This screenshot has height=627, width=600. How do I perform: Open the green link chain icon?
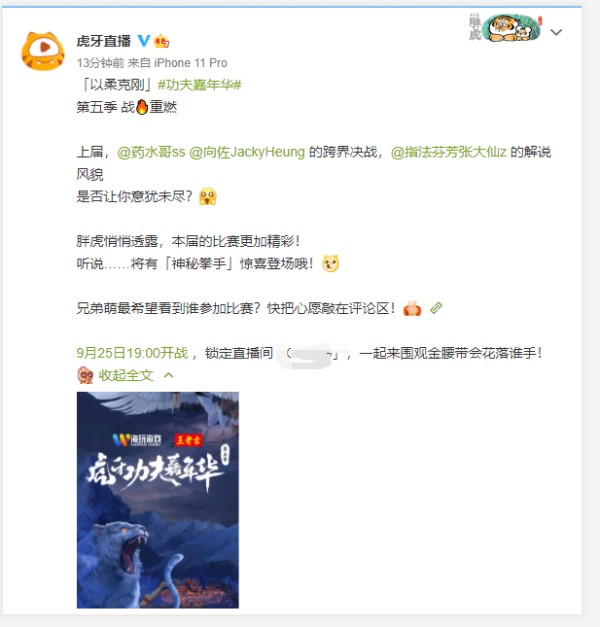point(436,308)
